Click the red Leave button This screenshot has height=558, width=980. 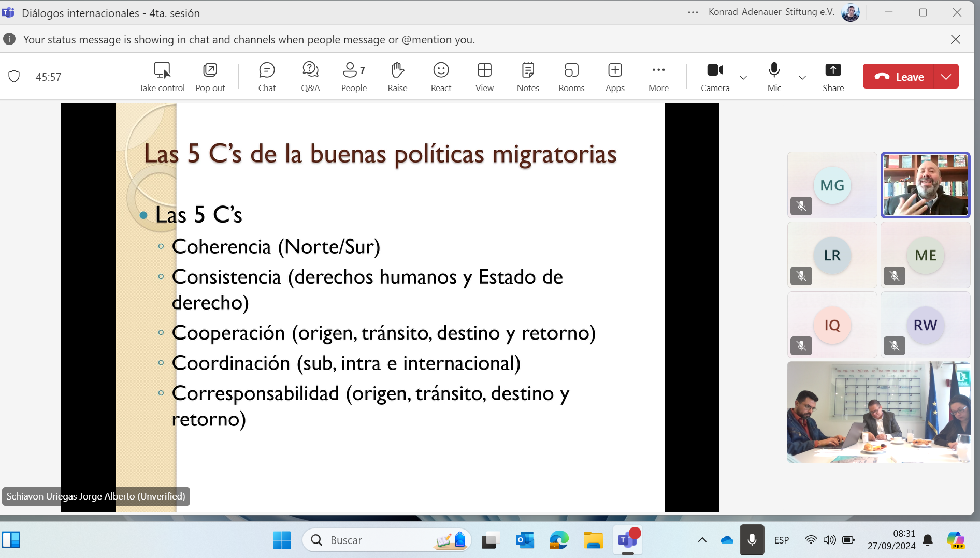point(899,77)
